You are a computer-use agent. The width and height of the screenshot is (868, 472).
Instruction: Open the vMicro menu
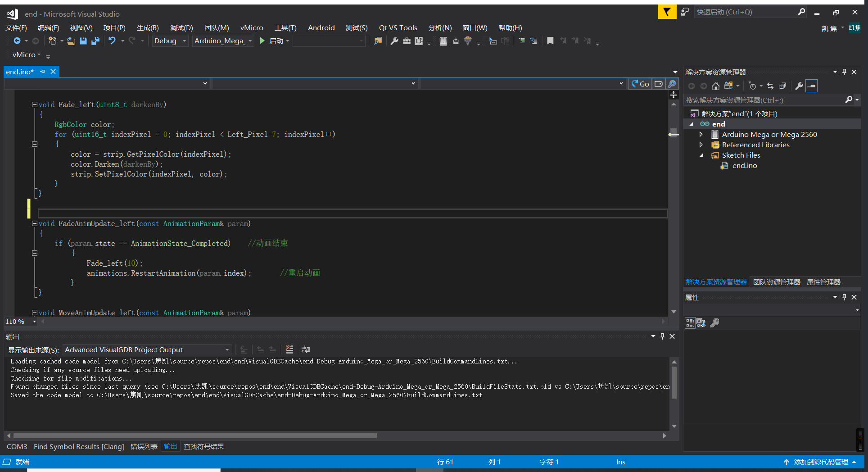(252, 28)
